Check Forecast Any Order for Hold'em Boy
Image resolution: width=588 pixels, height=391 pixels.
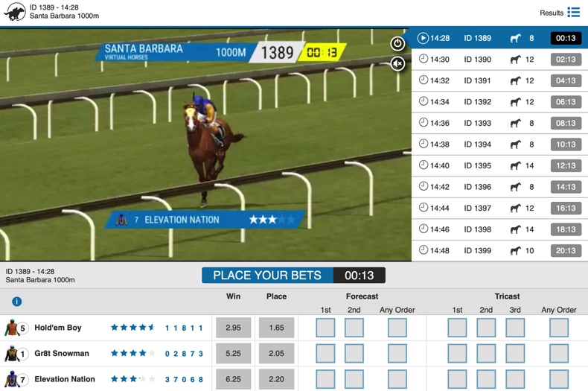tap(397, 328)
